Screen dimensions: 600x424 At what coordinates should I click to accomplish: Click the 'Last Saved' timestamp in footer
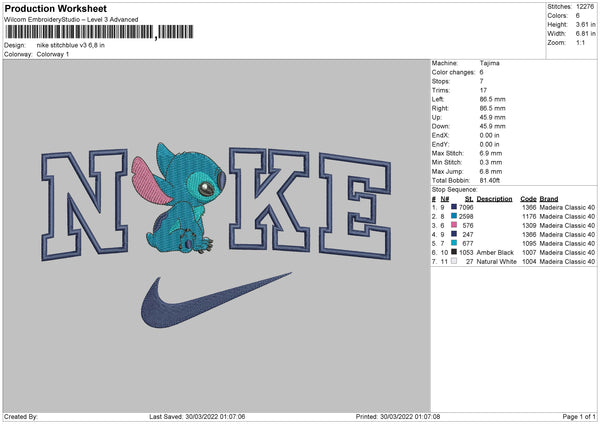(197, 417)
